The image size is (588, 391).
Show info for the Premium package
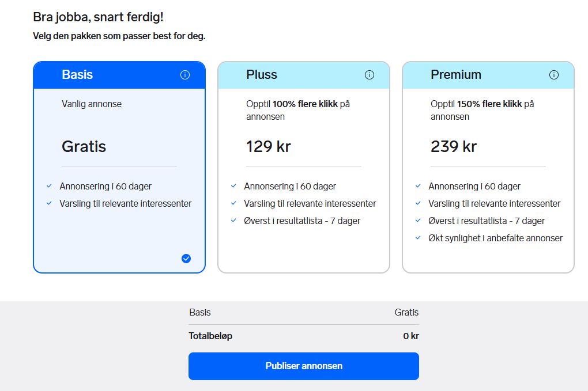tap(554, 75)
